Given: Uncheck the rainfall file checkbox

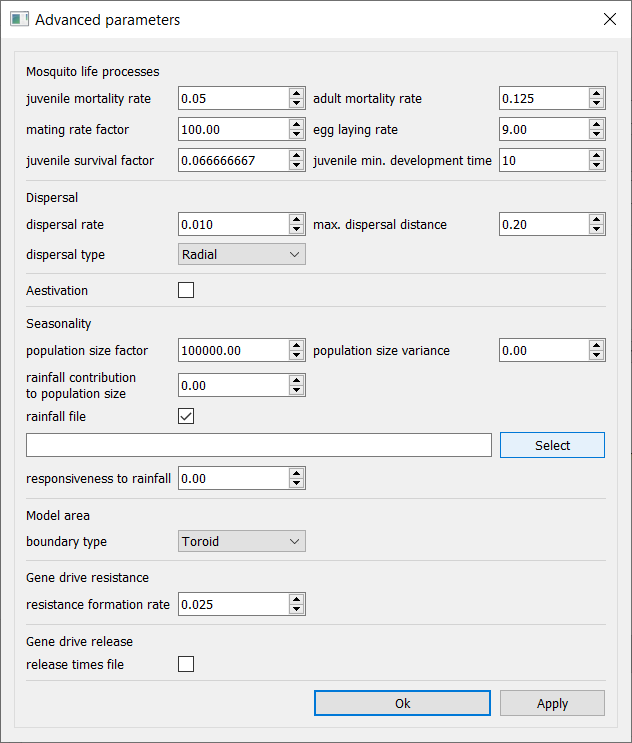Looking at the screenshot, I should (x=186, y=416).
